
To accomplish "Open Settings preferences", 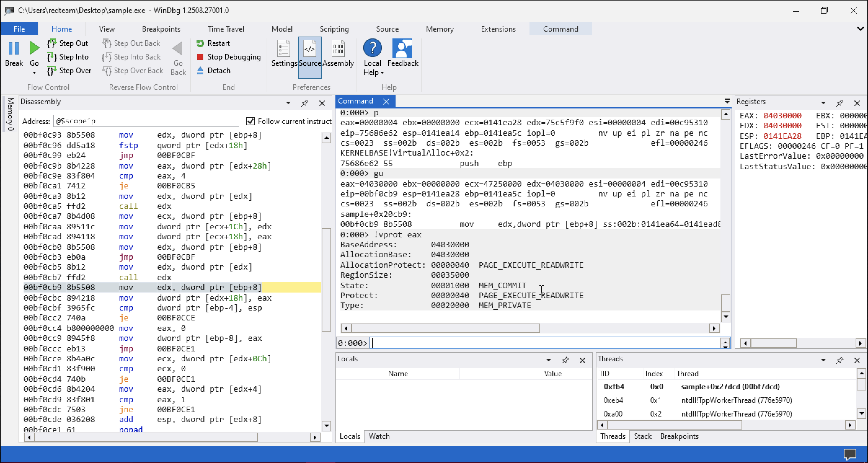I will pyautogui.click(x=284, y=53).
